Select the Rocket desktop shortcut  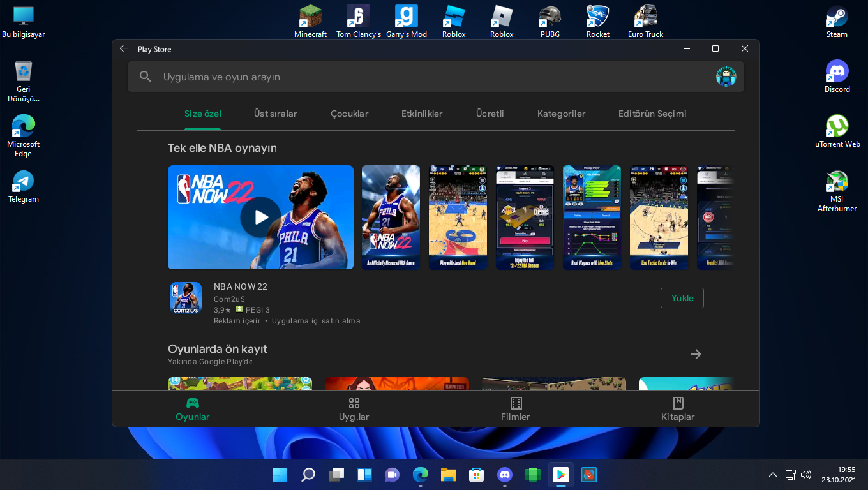point(598,22)
